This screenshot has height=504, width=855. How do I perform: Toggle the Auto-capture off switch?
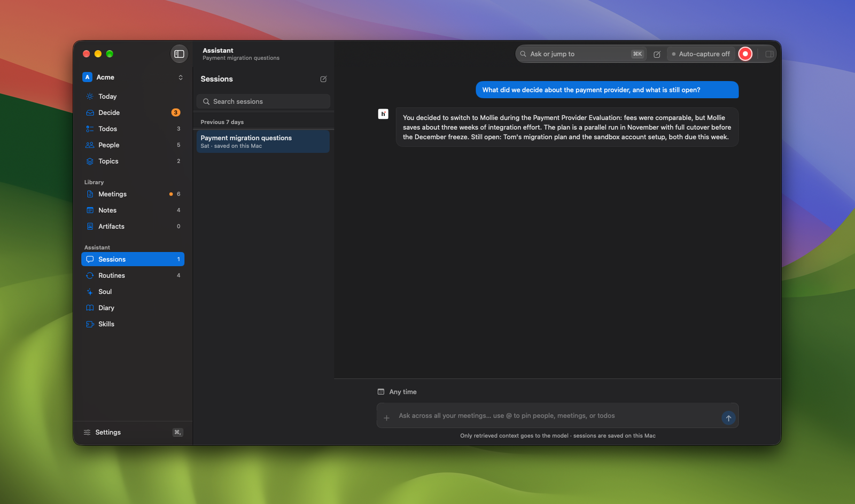click(x=701, y=54)
